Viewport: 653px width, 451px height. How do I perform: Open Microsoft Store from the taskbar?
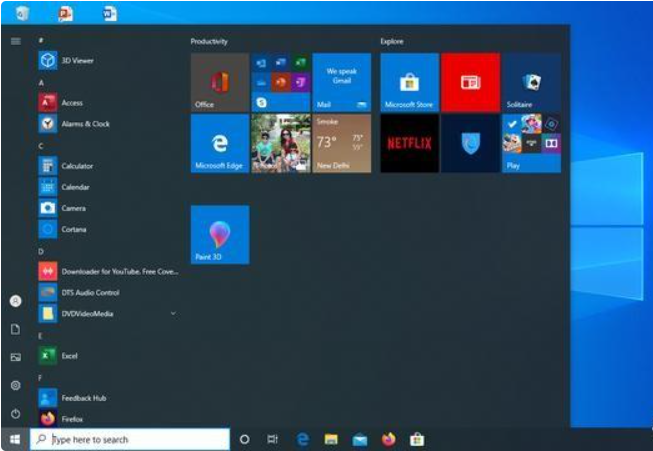[x=417, y=439]
